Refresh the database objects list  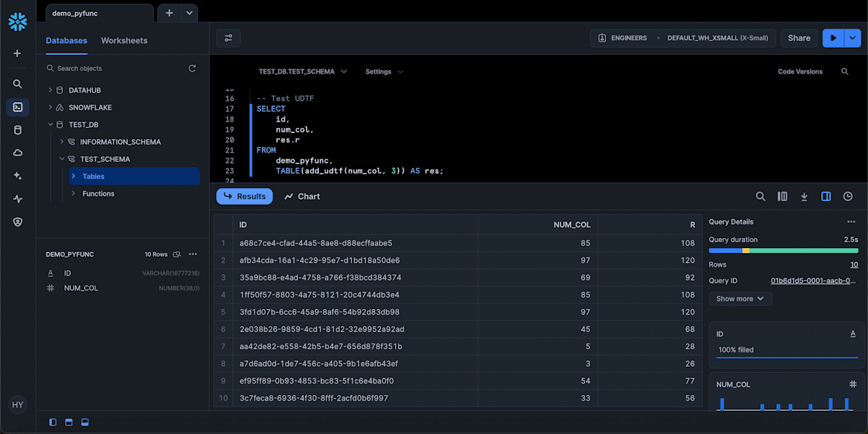(x=192, y=68)
